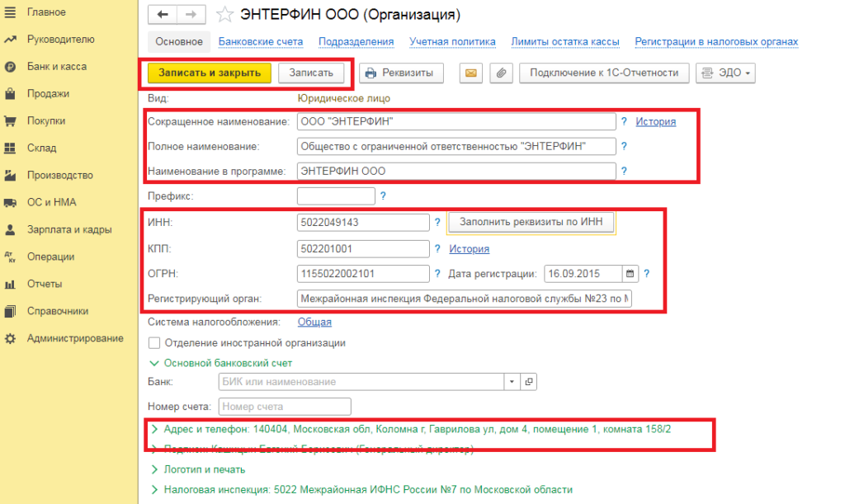Click Подключение к 1С-Отчетности button
Screen dimensions: 845x504
point(604,73)
